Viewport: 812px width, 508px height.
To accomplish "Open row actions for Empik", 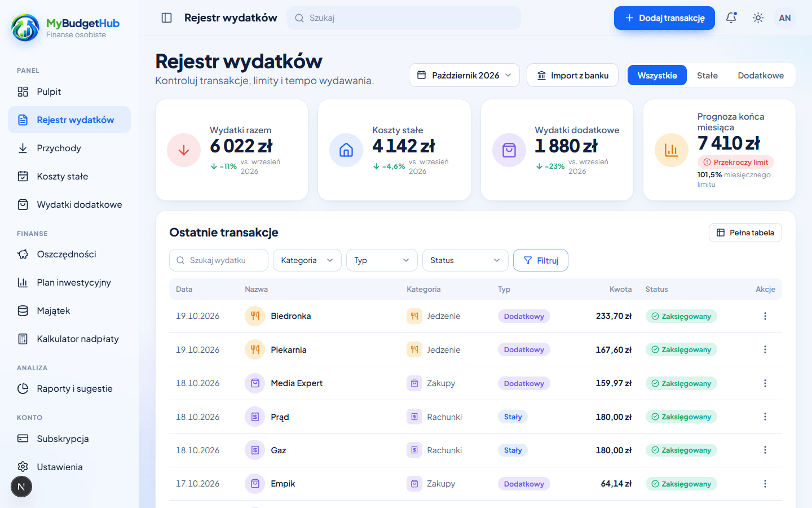I will tap(765, 484).
